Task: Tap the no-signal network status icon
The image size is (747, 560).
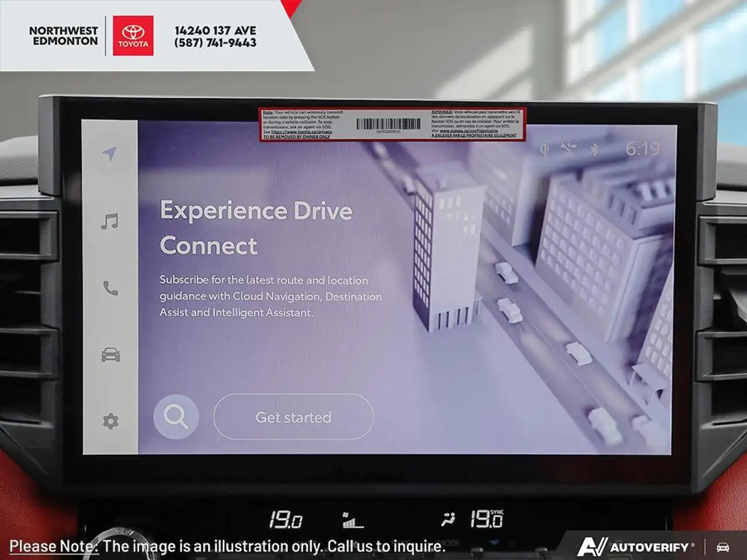Action: 569,150
